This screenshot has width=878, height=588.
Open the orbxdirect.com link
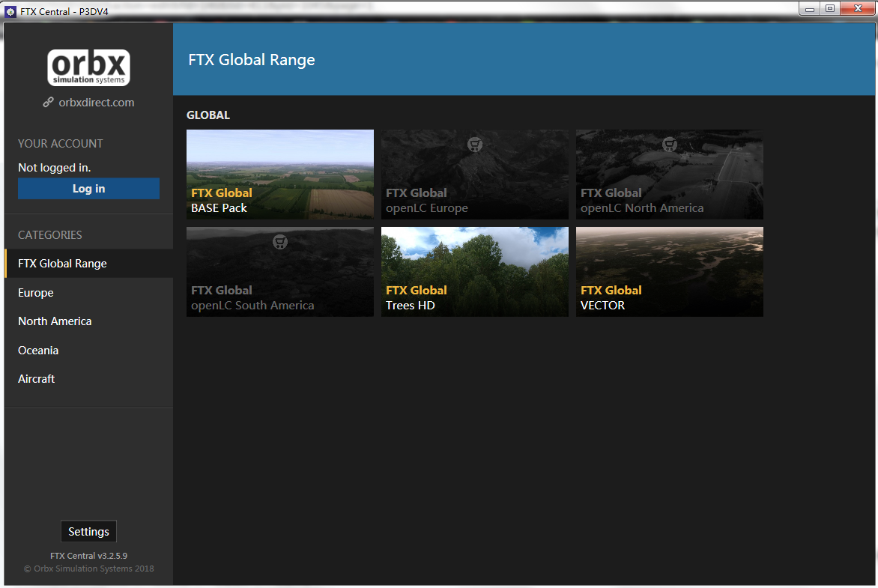click(97, 103)
